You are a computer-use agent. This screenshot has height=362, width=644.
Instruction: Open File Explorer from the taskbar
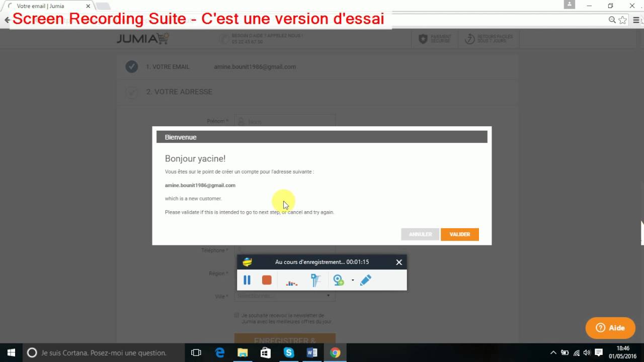click(x=243, y=353)
